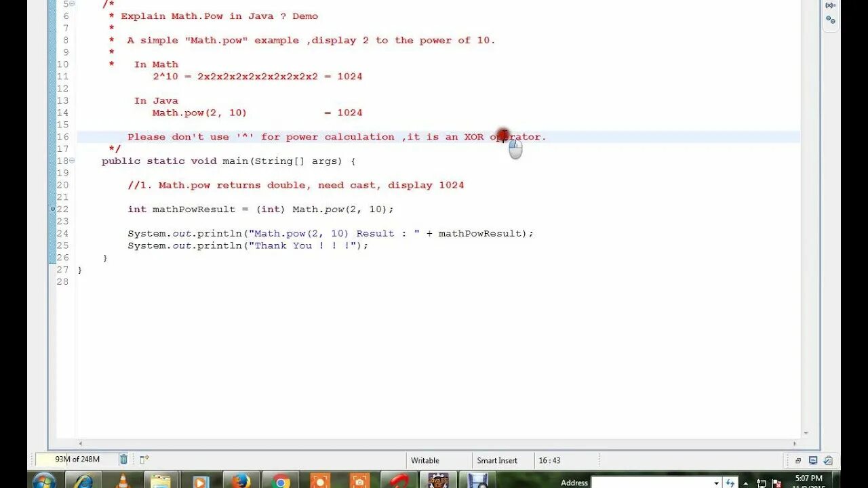Open VLC media player from taskbar
868x488 pixels.
[x=123, y=481]
